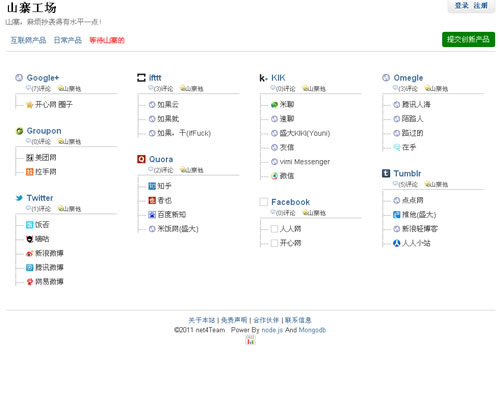Open the Facebook product title
The width and height of the screenshot is (500, 400).
click(x=291, y=202)
